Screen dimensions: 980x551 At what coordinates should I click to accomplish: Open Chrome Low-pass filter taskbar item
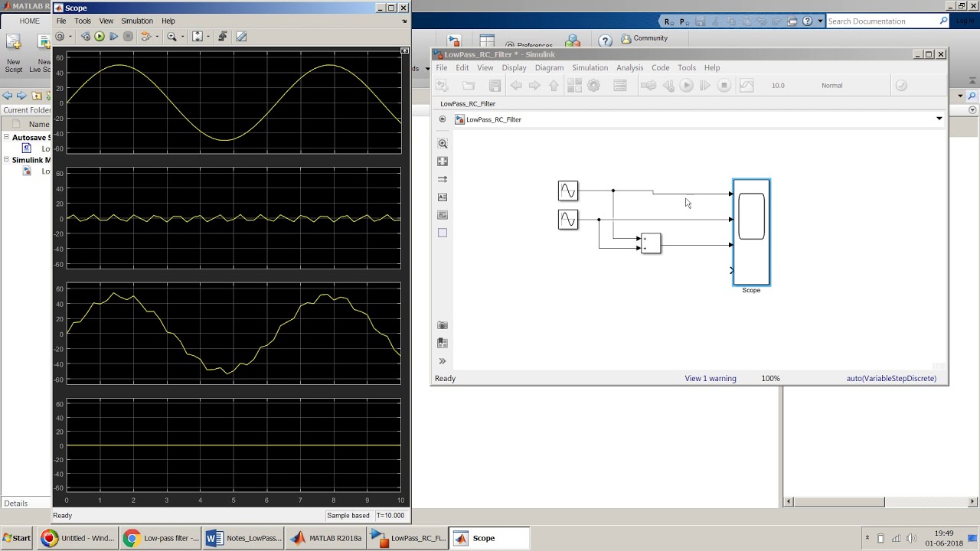click(162, 538)
